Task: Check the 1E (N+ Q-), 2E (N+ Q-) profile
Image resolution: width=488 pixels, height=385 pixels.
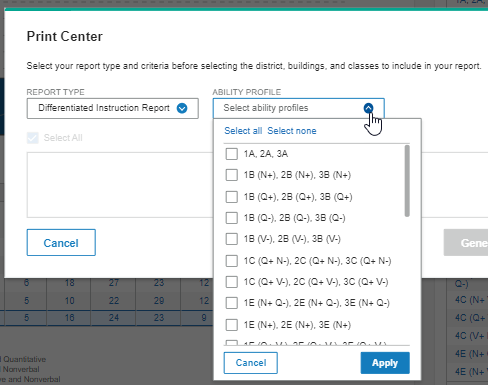Action: (232, 303)
